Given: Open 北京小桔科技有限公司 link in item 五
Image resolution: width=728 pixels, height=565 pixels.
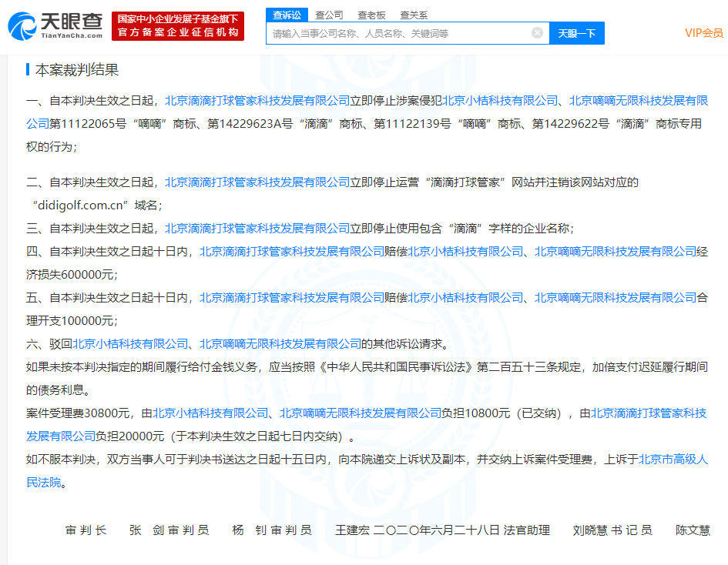Looking at the screenshot, I should tap(465, 297).
